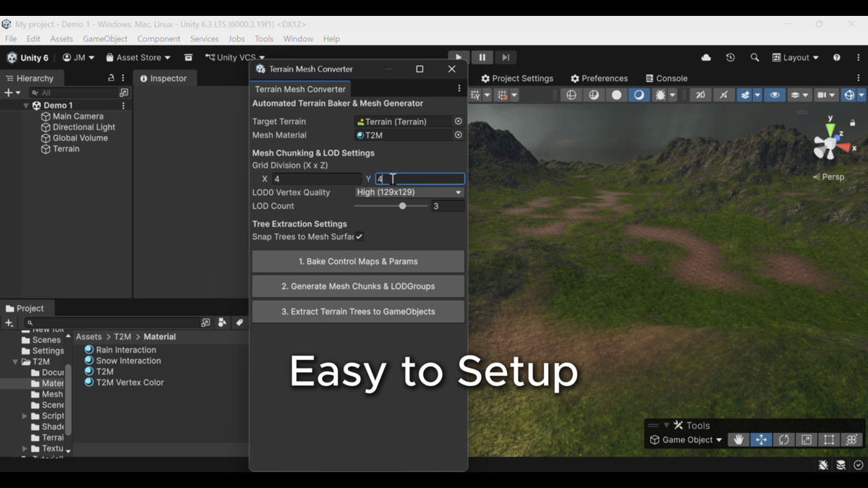Click Extract Terrain Trees to GameObjects button

pos(358,312)
